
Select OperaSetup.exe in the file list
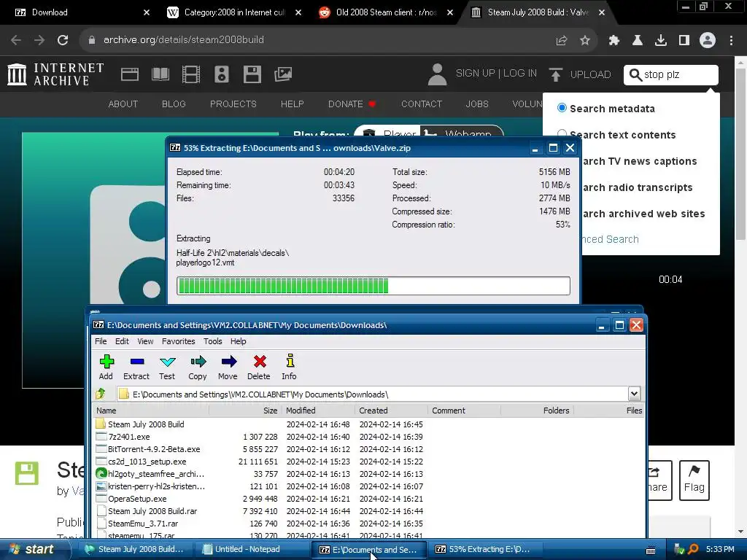(137, 499)
